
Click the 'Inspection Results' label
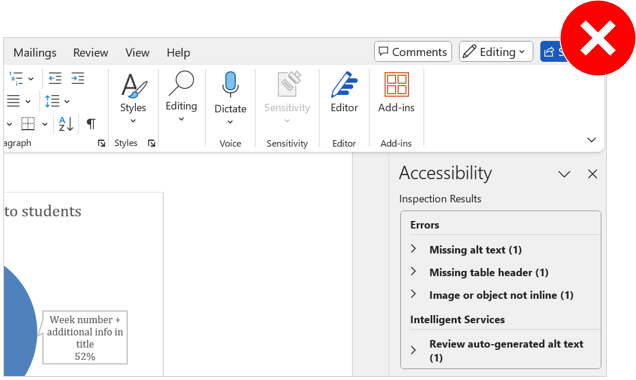440,199
